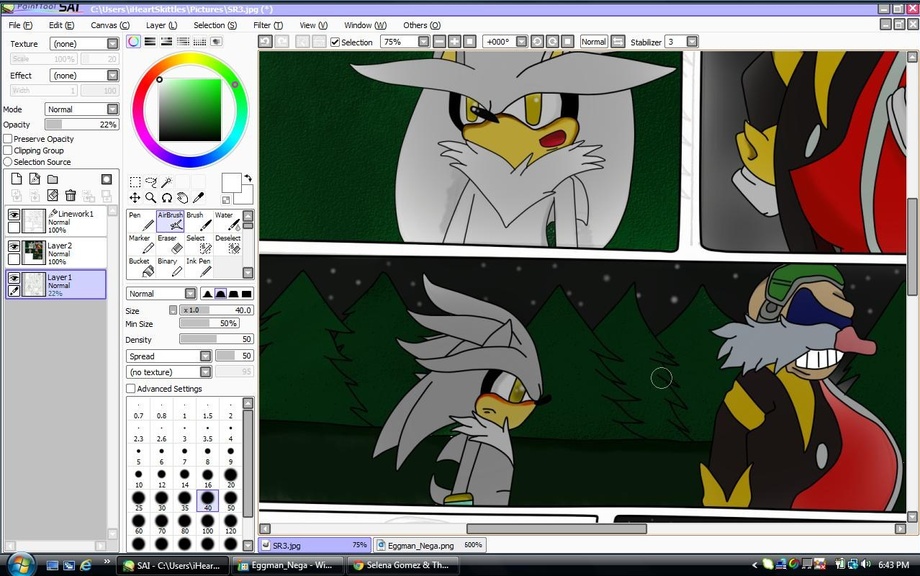The height and width of the screenshot is (576, 920).
Task: Select the Pen tool
Action: 141,221
